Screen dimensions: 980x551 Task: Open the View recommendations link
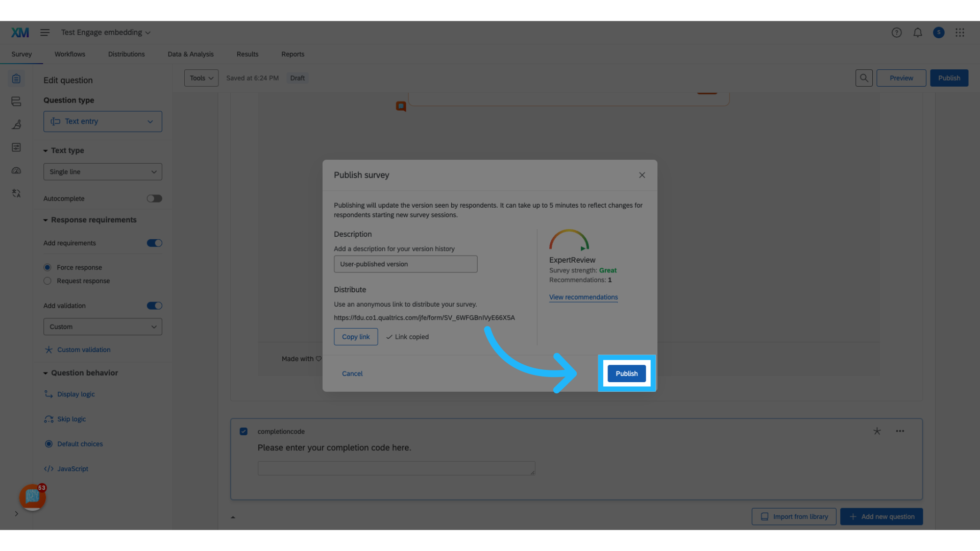[583, 297]
